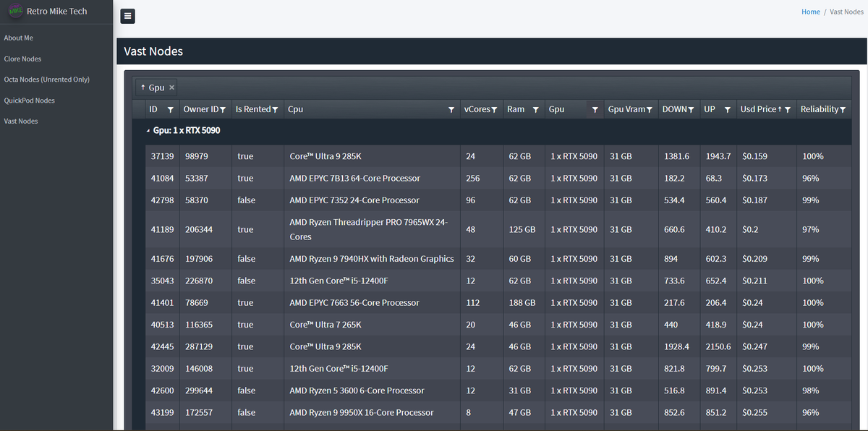
Task: Open filter for Usd Price column
Action: (788, 110)
